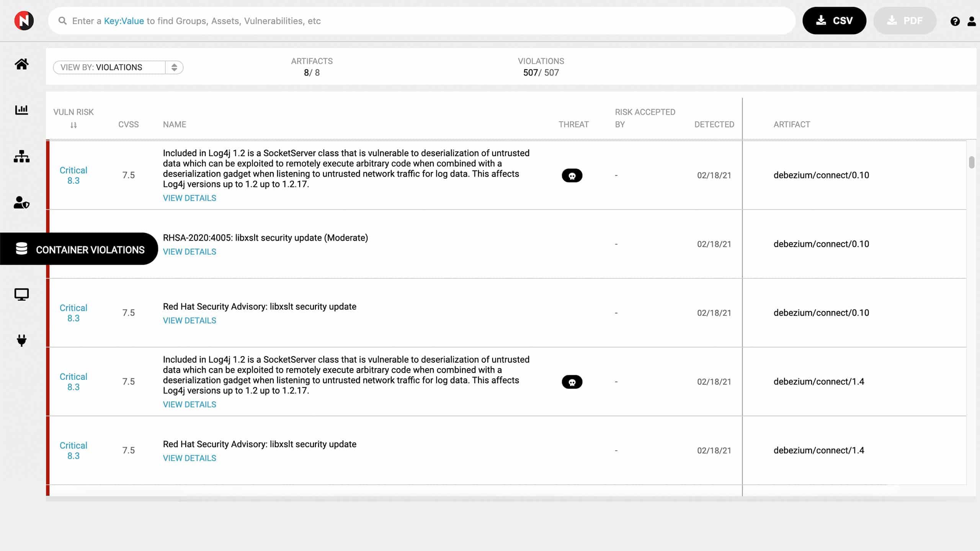The image size is (980, 551).
Task: Click Critical 8.3 for libxslt debezium/connect/0.10
Action: pyautogui.click(x=73, y=313)
